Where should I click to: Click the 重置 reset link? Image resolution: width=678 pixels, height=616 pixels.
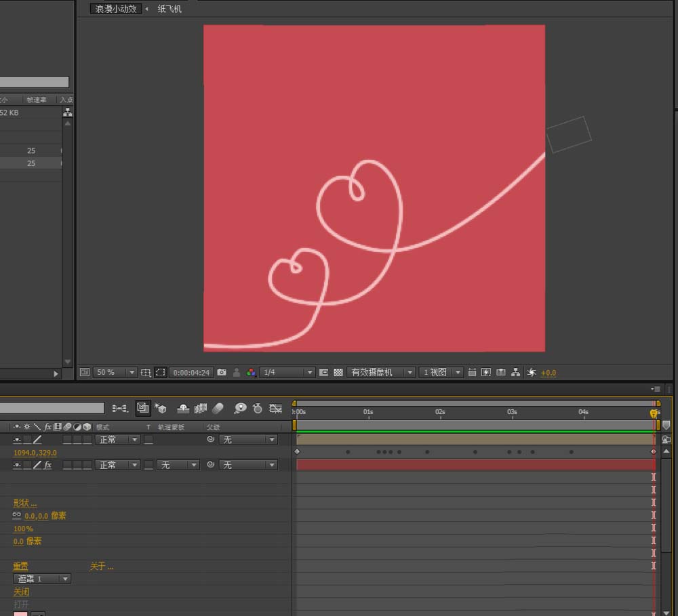[20, 566]
